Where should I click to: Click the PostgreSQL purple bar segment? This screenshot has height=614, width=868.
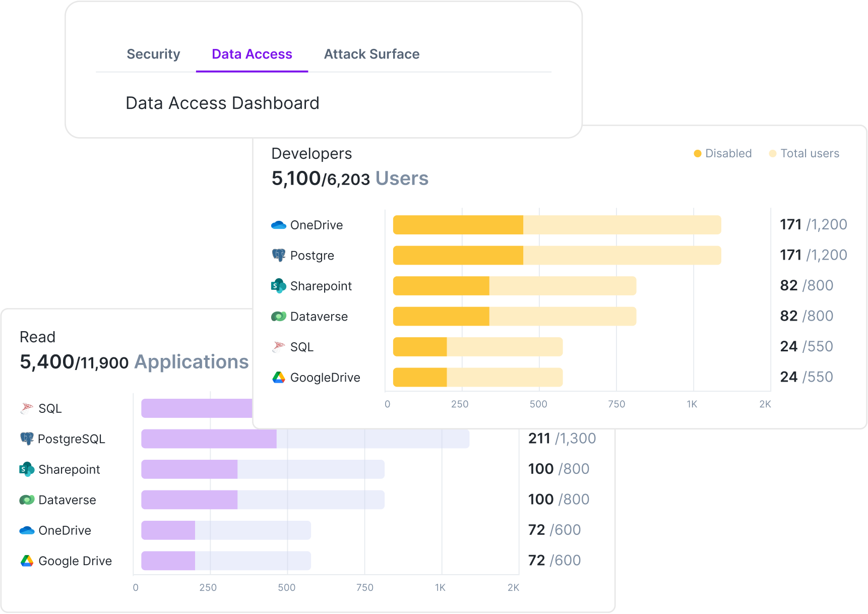pyautogui.click(x=209, y=439)
